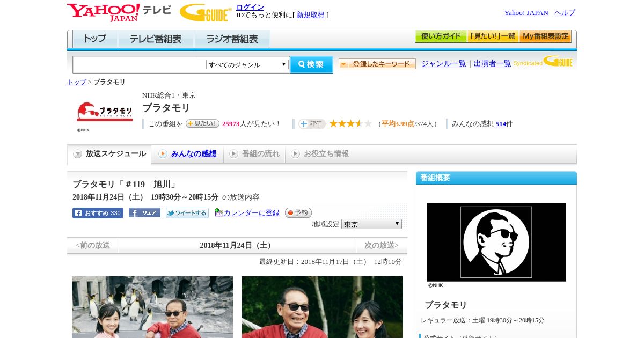This screenshot has width=644, height=338.
Task: Select the 番組の流れ tab
Action: 254,154
